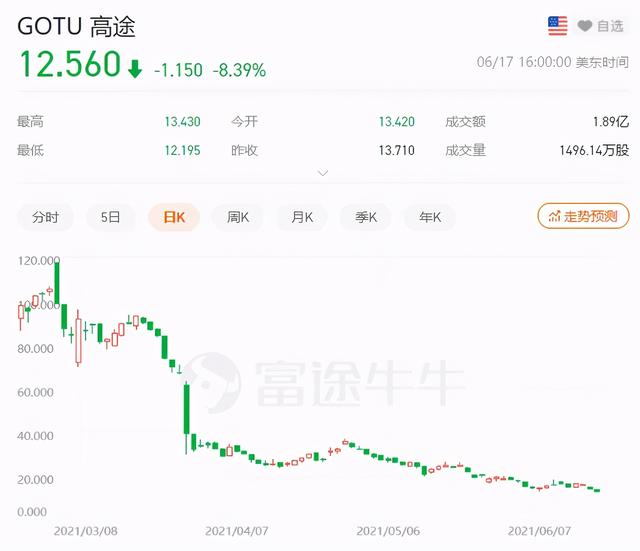Click the US flag market icon

coord(557,26)
